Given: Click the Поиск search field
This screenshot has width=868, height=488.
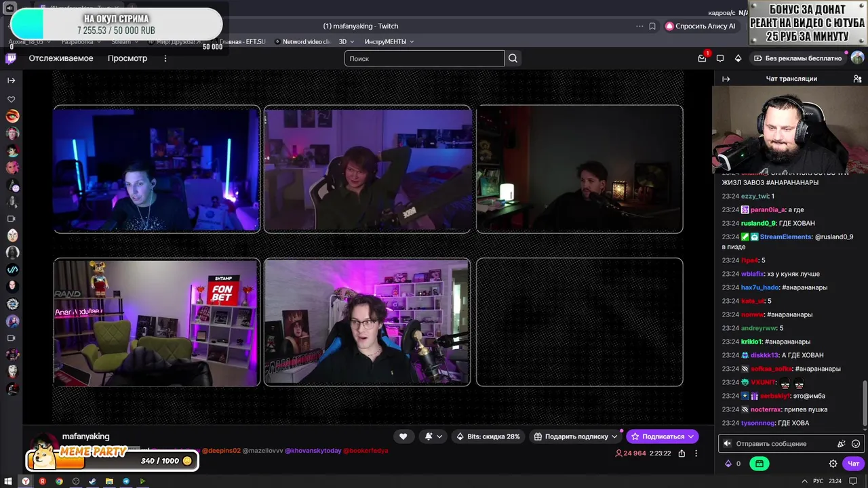Looking at the screenshot, I should coord(425,58).
